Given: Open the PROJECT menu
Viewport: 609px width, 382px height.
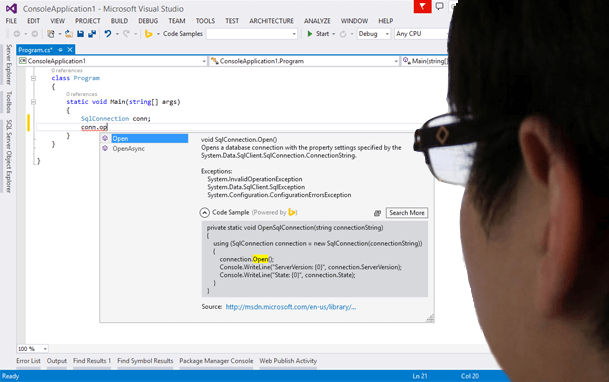Looking at the screenshot, I should (x=88, y=21).
